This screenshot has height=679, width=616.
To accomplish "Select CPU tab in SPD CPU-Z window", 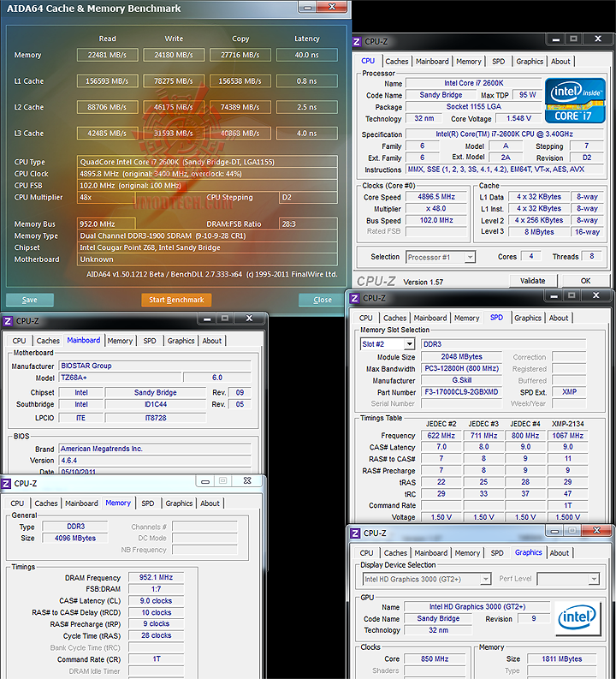I will [x=365, y=319].
